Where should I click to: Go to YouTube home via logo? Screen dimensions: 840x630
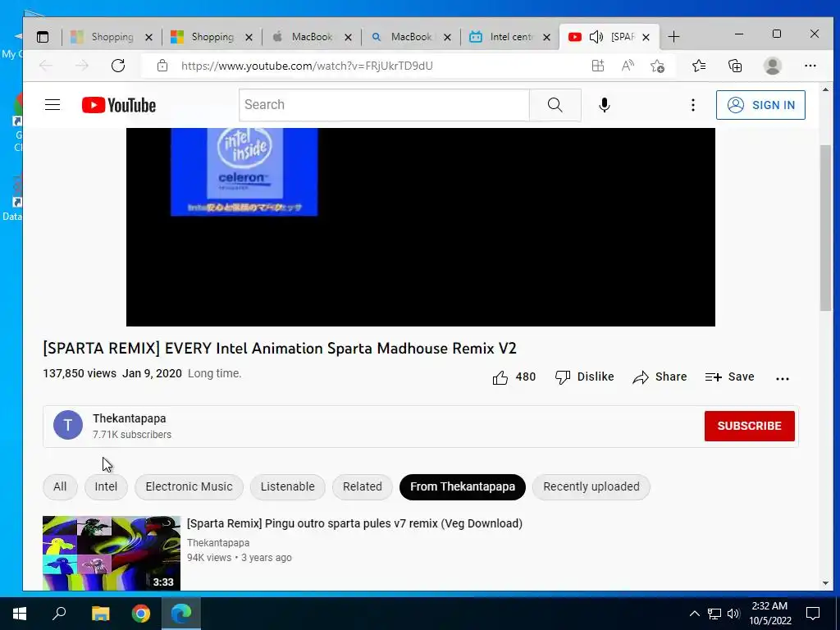coord(119,105)
